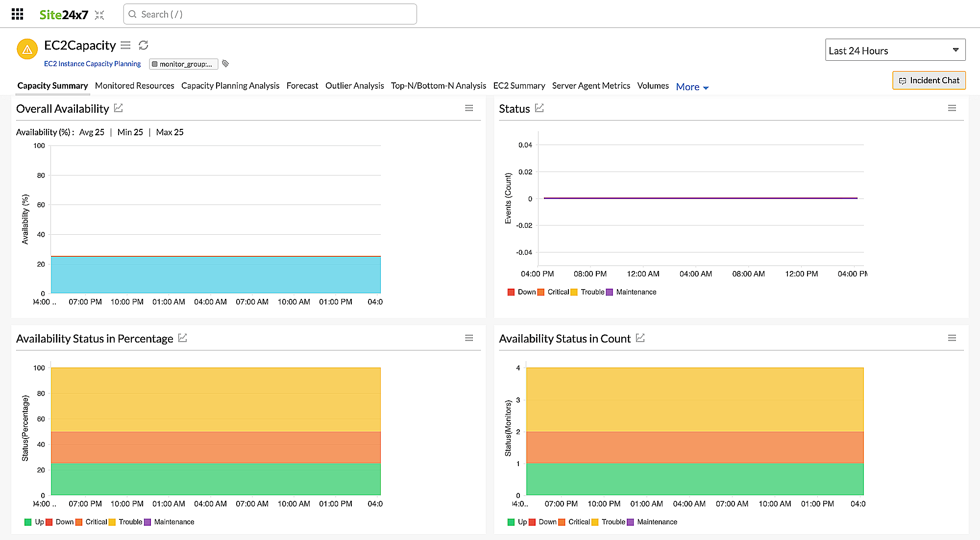Click the Critical red color swatch in the legend

(541, 292)
